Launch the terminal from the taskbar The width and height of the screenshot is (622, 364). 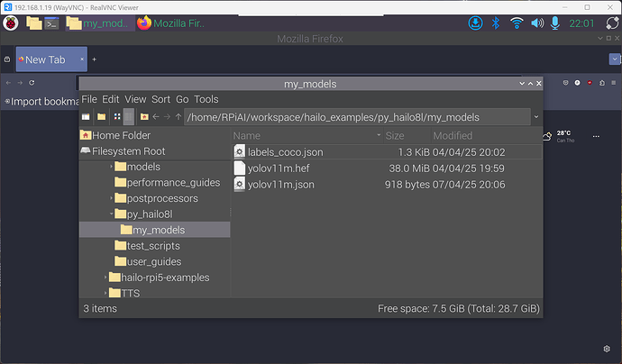(x=53, y=23)
